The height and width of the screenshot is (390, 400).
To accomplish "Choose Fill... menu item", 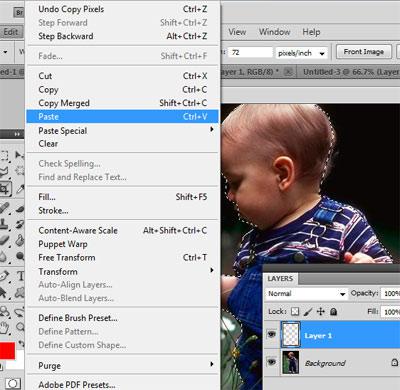I will 123,197.
